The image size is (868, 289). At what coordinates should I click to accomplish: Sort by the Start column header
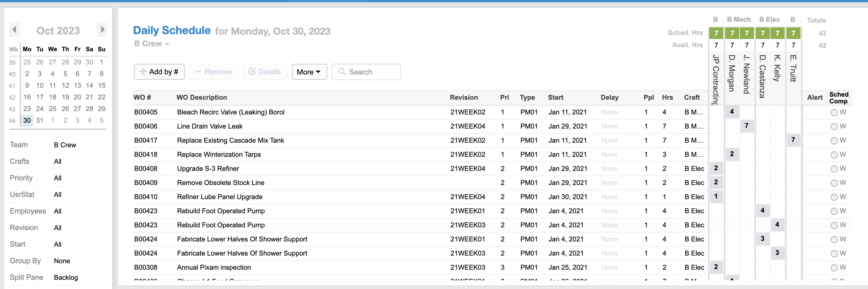pos(555,98)
